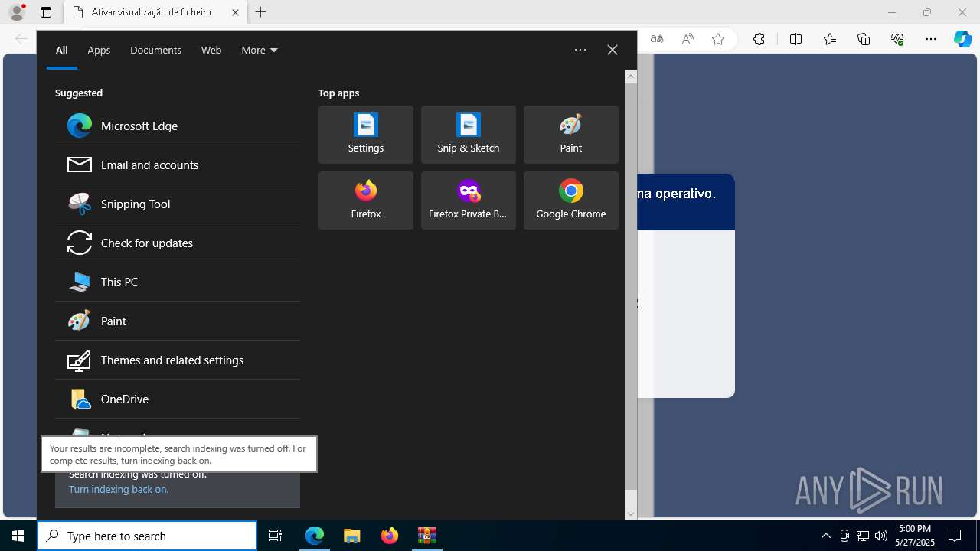
Task: Select the All search tab
Action: click(x=62, y=50)
